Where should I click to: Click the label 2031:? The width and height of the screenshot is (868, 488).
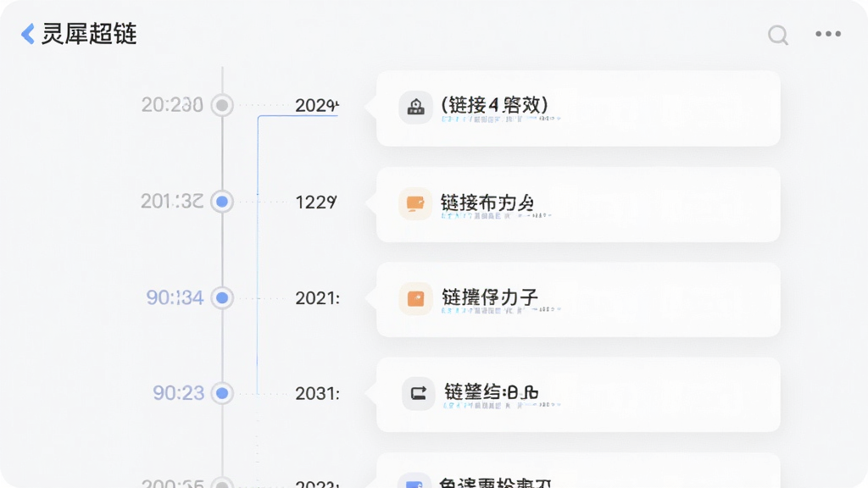coord(317,393)
